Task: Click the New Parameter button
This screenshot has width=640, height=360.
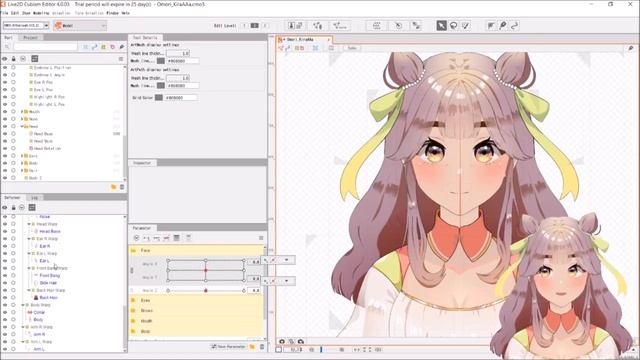Action: [228, 347]
